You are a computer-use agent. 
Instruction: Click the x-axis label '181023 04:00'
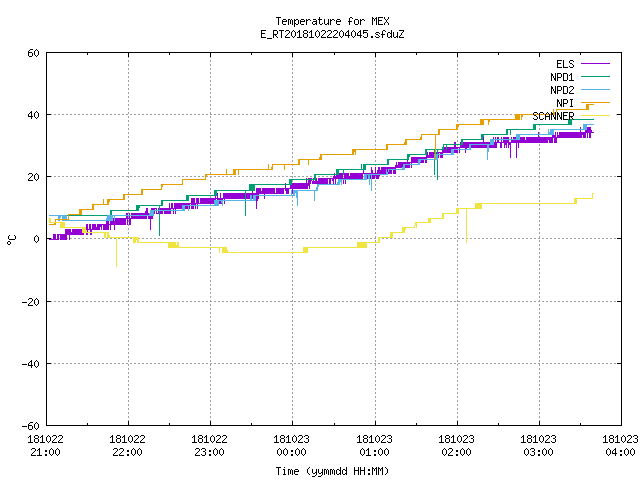620,446
